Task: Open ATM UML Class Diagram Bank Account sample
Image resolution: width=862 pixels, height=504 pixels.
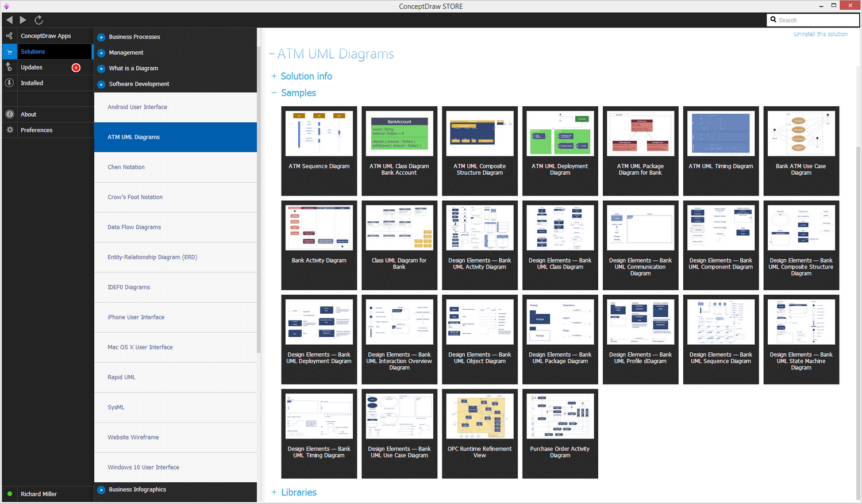Action: tap(399, 151)
